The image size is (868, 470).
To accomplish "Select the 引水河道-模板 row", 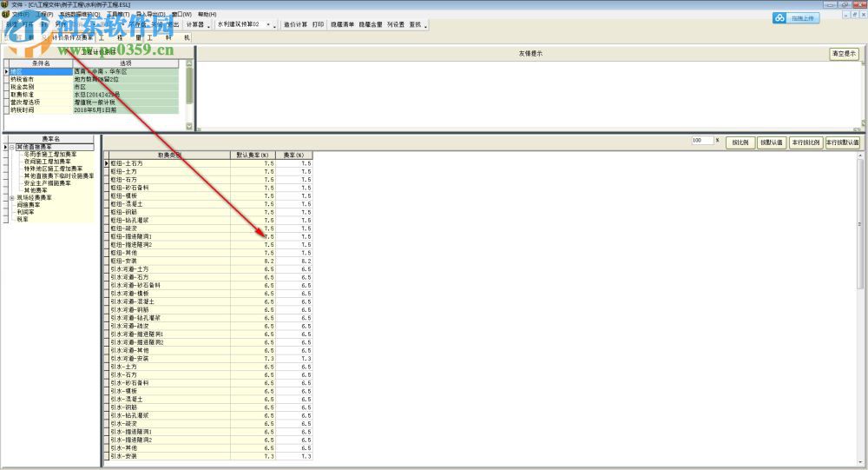I will (x=210, y=294).
